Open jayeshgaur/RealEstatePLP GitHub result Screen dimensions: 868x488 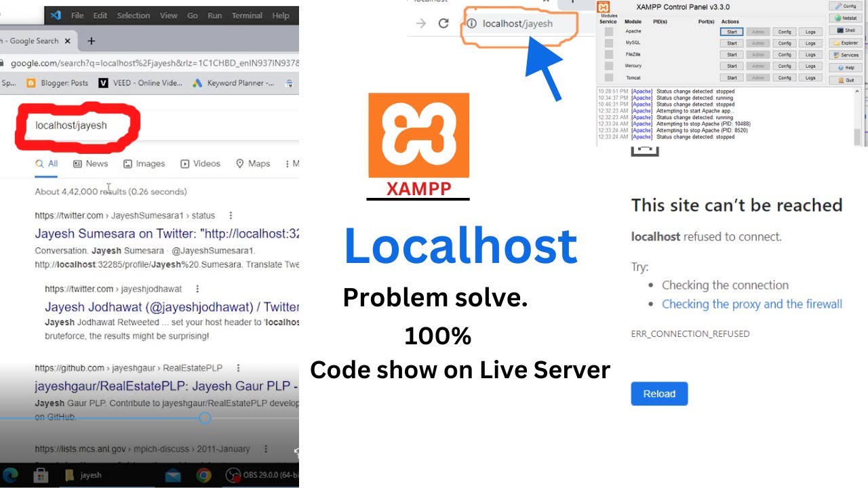(x=167, y=387)
